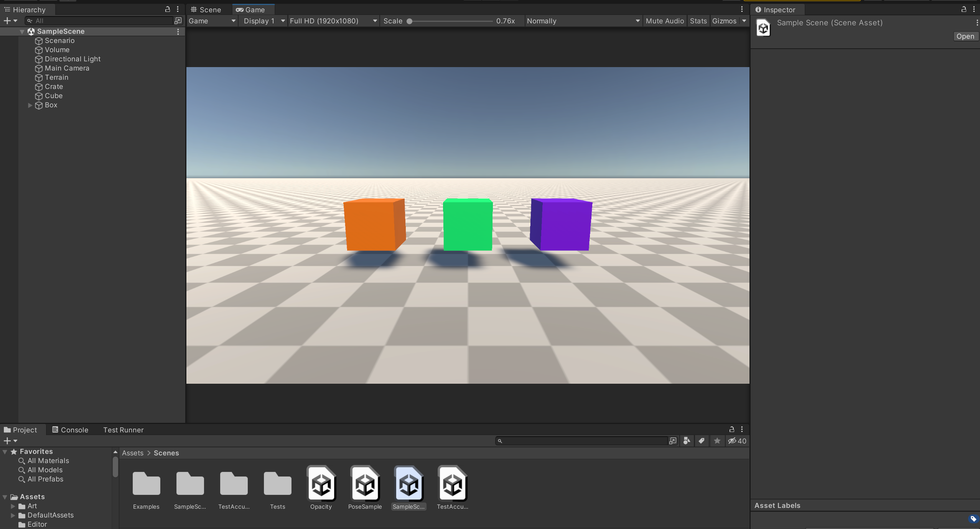Click Search by Label tag icon
The image size is (980, 529).
702,441
